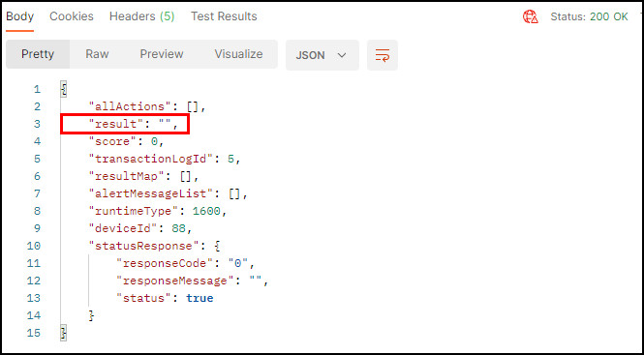
Task: Open the Headers (5) tab
Action: click(141, 16)
